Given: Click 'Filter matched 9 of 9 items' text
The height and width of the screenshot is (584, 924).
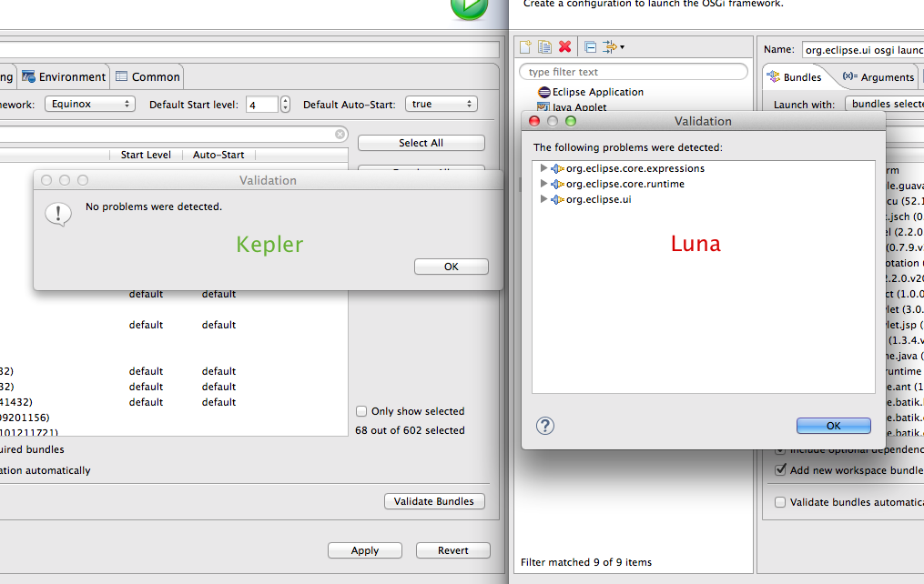Looking at the screenshot, I should [x=585, y=562].
